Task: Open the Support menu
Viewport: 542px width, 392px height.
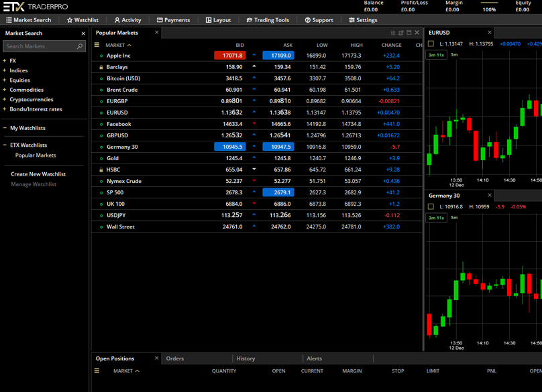Action: [319, 20]
